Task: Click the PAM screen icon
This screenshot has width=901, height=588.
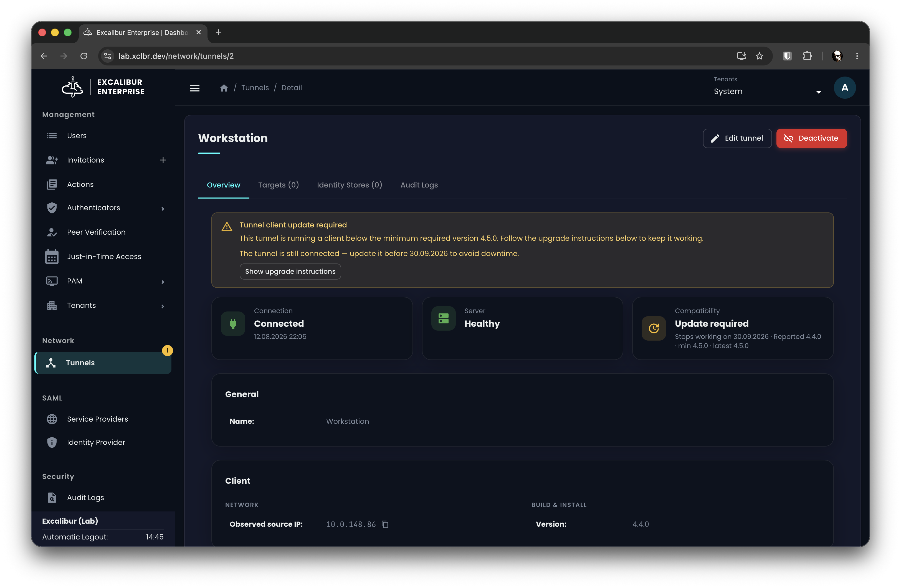Action: pyautogui.click(x=52, y=281)
